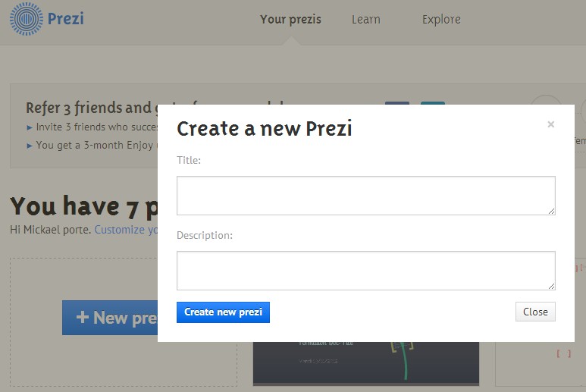The width and height of the screenshot is (586, 392).
Task: Click the Create new prezi button
Action: 223,312
